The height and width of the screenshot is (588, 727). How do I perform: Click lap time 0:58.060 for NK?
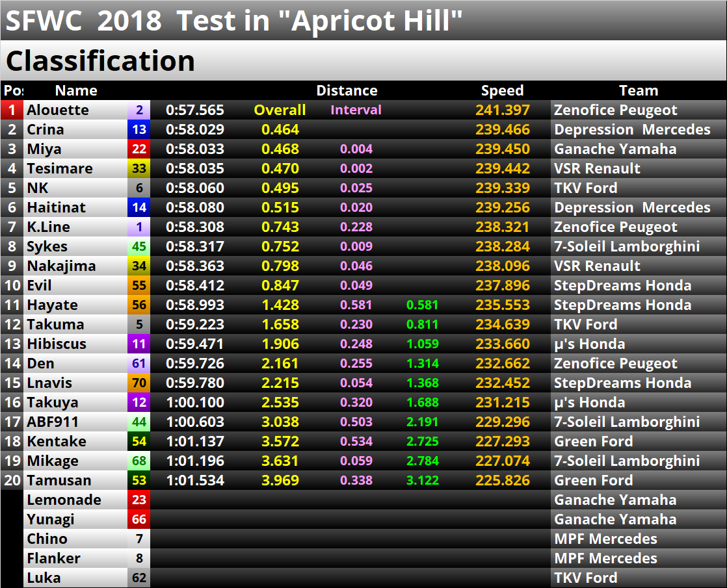[x=194, y=188]
